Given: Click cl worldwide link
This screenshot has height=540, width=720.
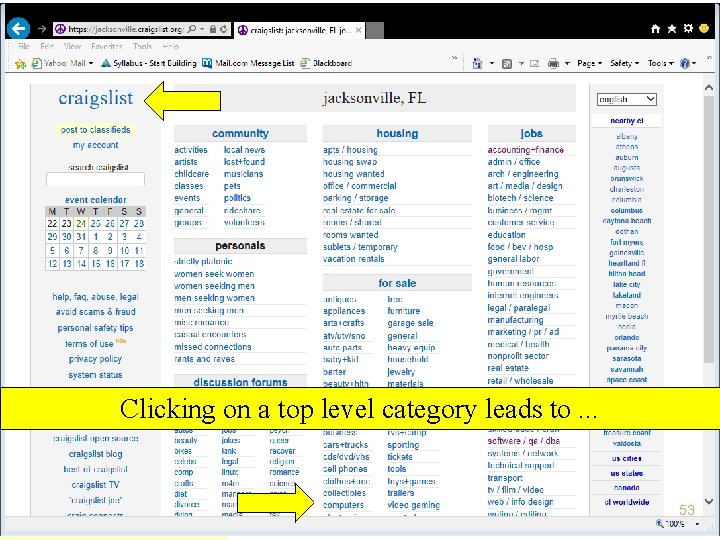Looking at the screenshot, I should point(627,502).
